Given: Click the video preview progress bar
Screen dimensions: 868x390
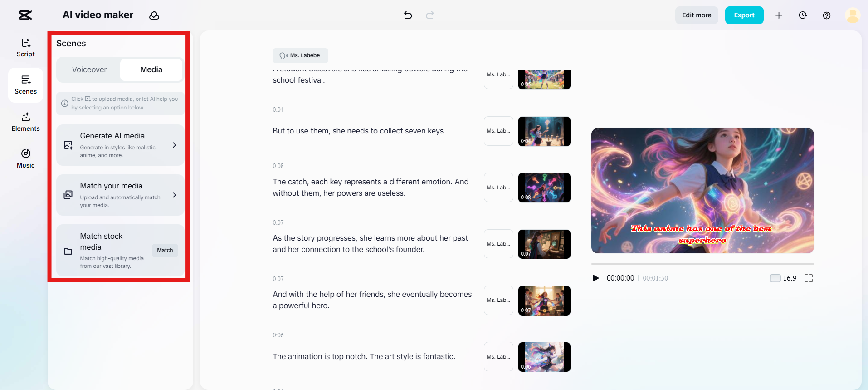Looking at the screenshot, I should (702, 264).
